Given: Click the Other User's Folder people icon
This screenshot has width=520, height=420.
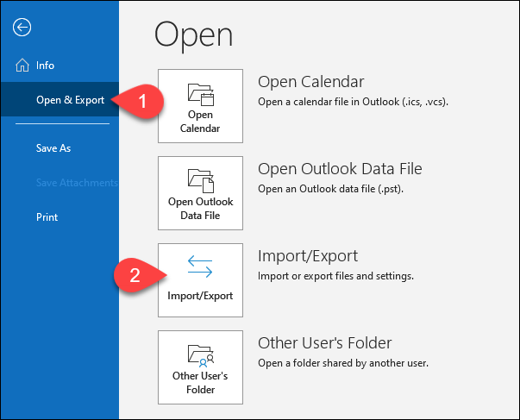Looking at the screenshot, I should (x=201, y=355).
